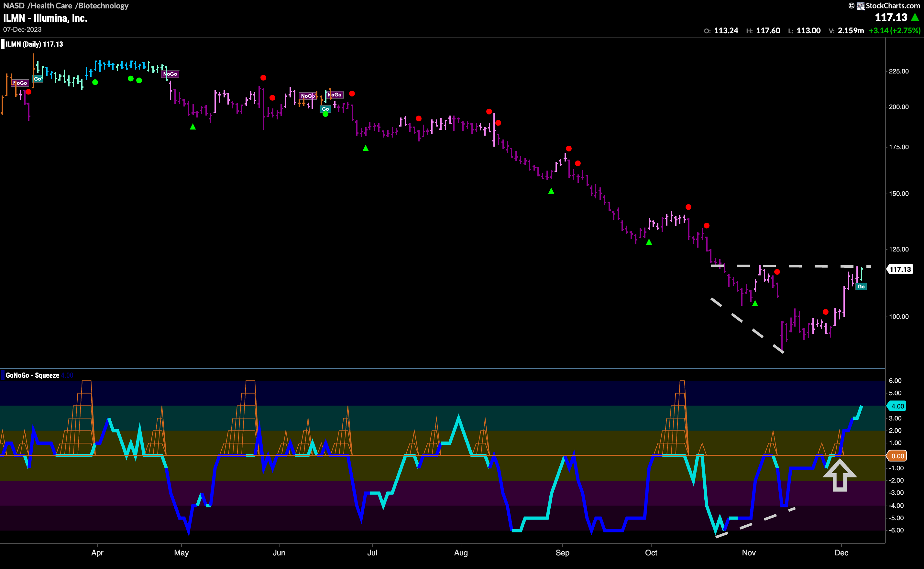Viewport: 924px width, 569px height.
Task: Click the 225.00 price axis label
Action: [898, 71]
